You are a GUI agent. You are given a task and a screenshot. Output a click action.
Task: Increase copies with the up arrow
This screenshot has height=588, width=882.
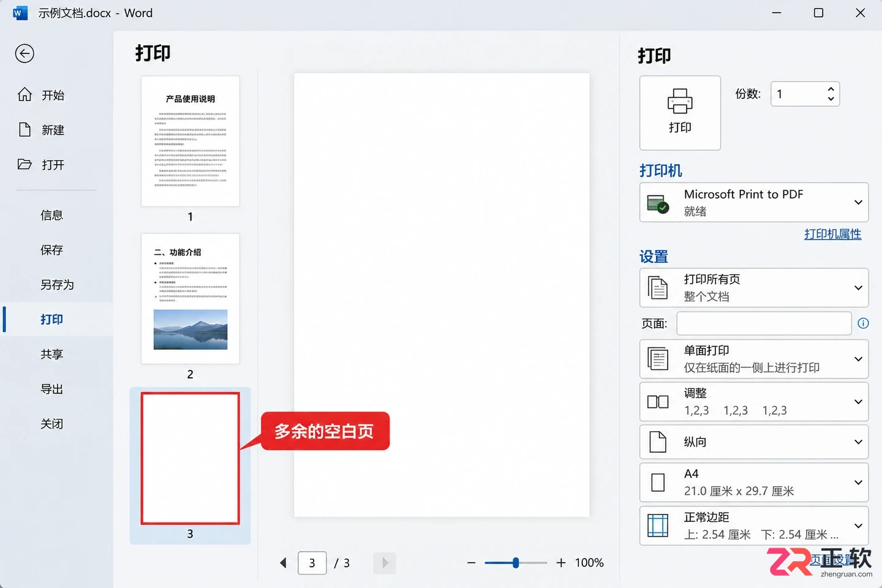pos(831,89)
